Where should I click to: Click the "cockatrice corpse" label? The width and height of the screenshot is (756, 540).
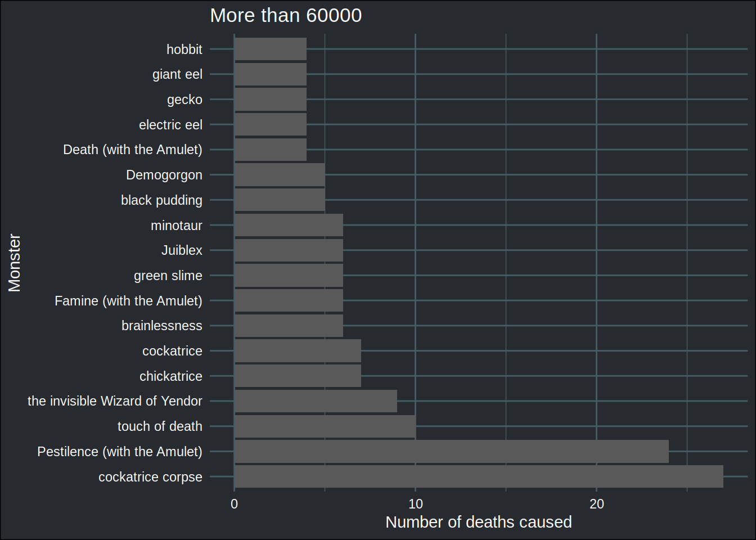150,477
